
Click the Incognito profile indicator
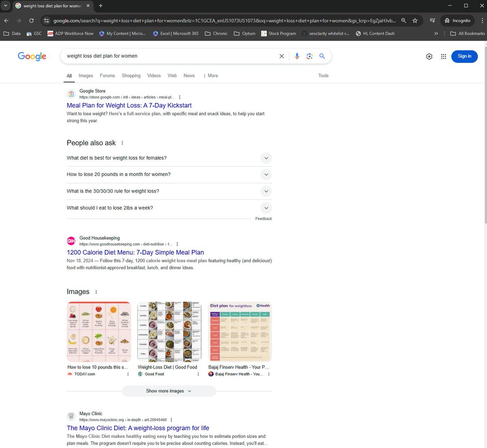click(x=457, y=20)
